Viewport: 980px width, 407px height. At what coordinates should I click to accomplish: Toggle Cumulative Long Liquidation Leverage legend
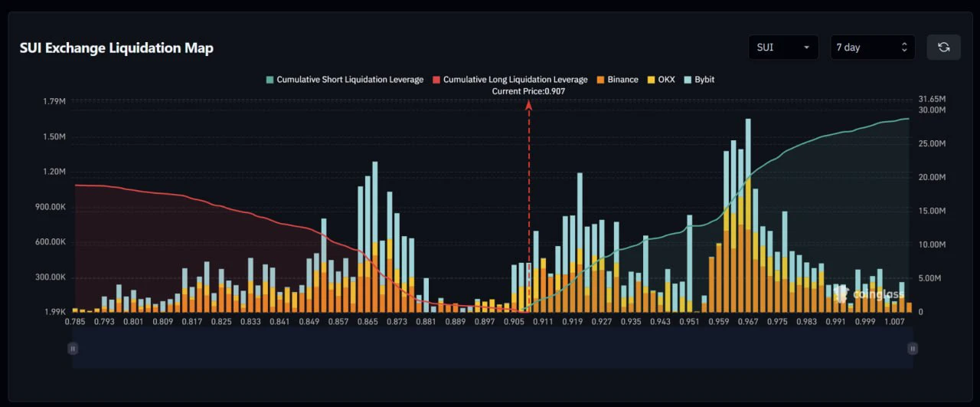[x=510, y=80]
